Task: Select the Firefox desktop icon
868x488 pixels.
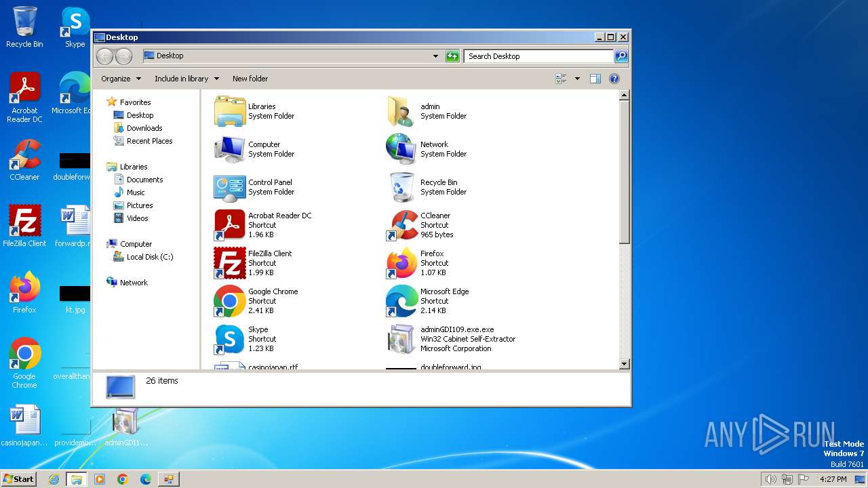Action: pyautogui.click(x=24, y=292)
